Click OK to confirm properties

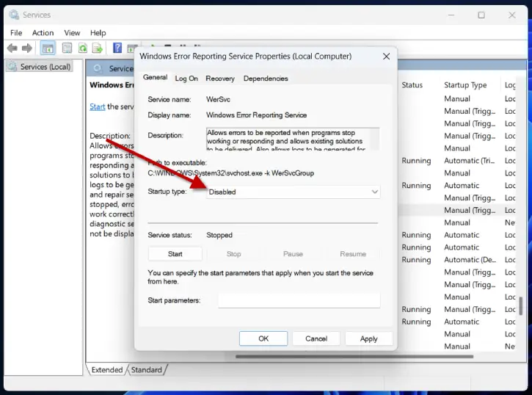point(263,338)
